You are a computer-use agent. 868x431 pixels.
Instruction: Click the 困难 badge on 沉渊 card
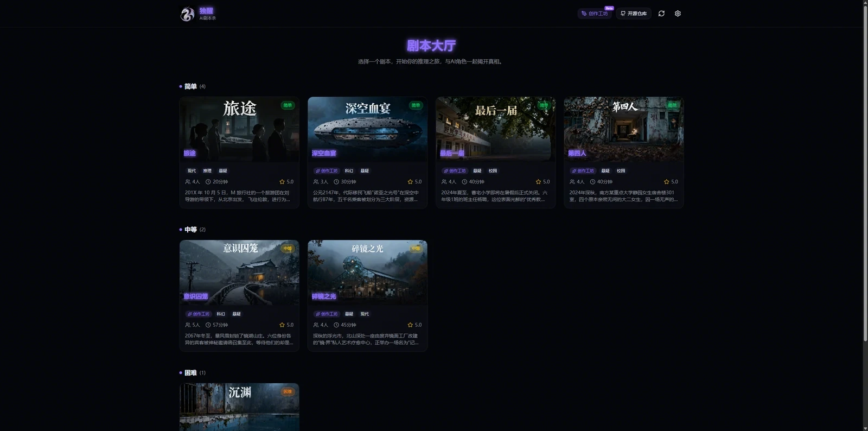coord(288,392)
